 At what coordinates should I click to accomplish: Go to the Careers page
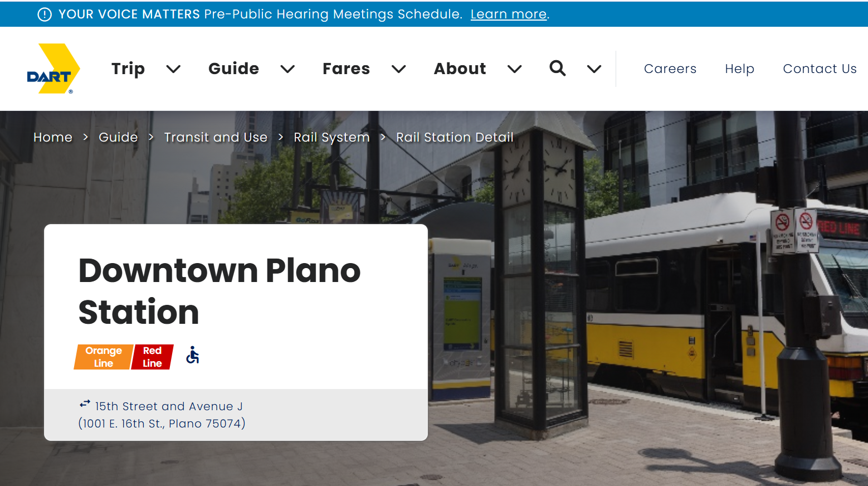point(670,69)
